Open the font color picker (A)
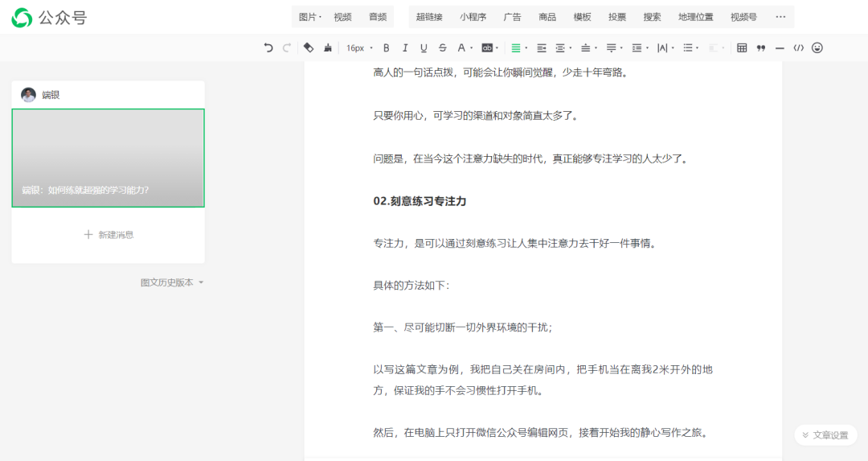Viewport: 868px width, 461px height. click(x=461, y=48)
